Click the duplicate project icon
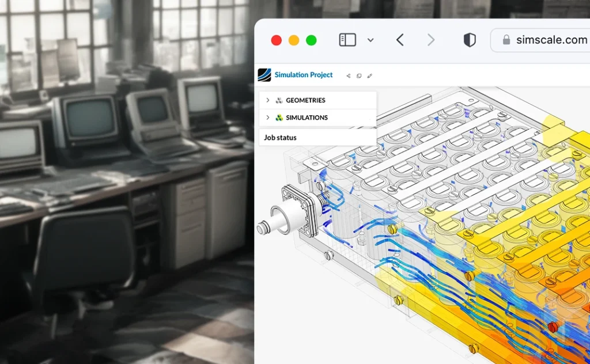The height and width of the screenshot is (364, 590). click(359, 76)
